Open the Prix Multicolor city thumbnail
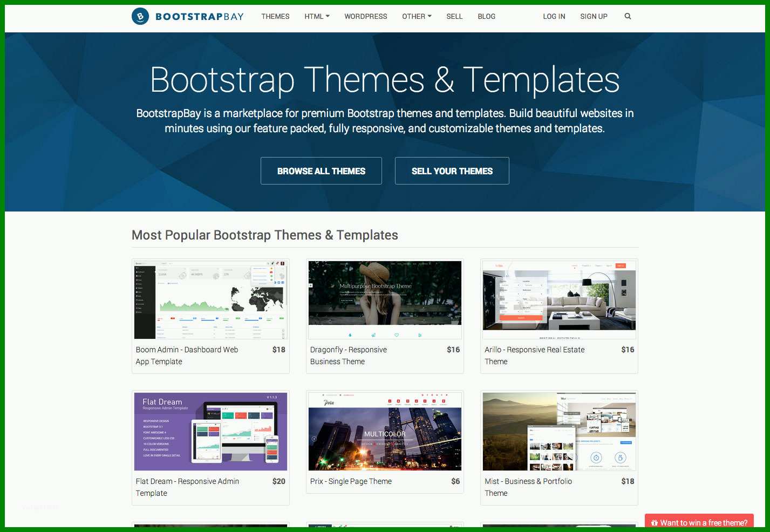 click(x=385, y=432)
